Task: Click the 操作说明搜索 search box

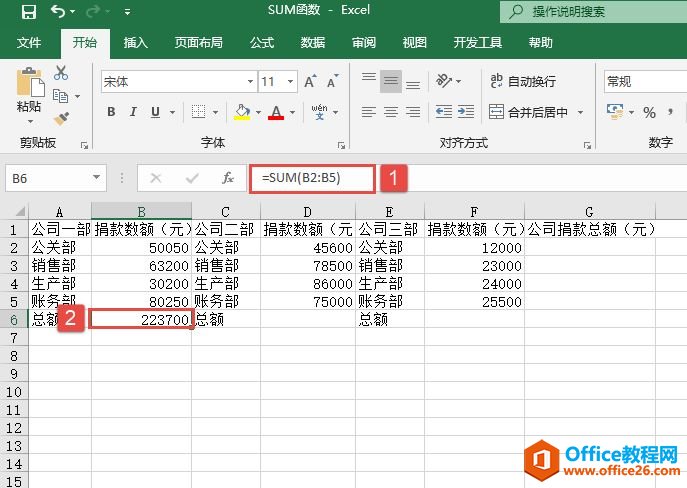Action: tap(593, 11)
